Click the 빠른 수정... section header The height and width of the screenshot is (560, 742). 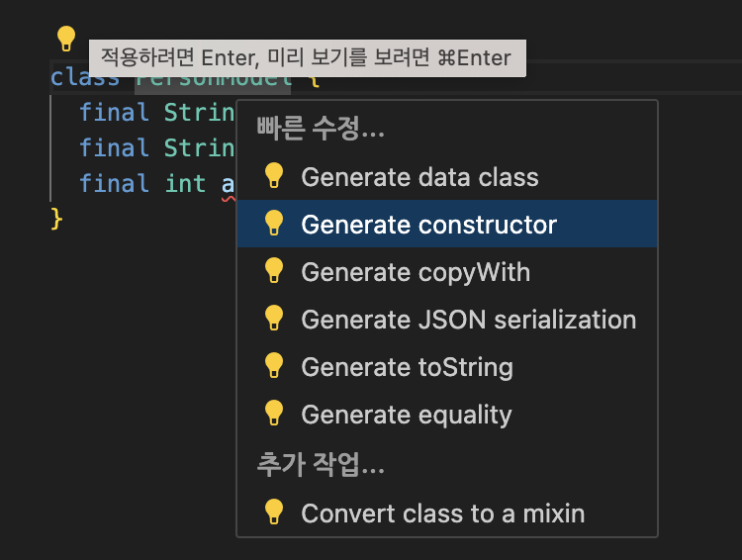(321, 128)
